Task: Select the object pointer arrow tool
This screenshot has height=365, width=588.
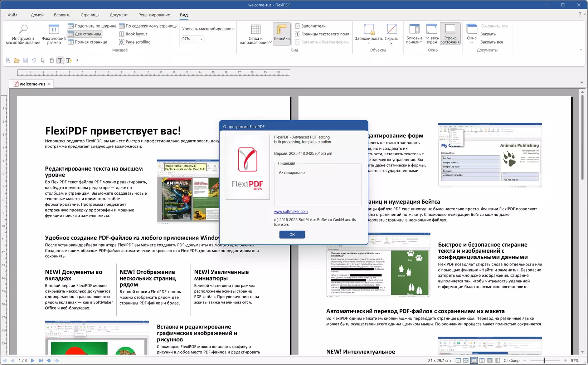Action: [43, 60]
